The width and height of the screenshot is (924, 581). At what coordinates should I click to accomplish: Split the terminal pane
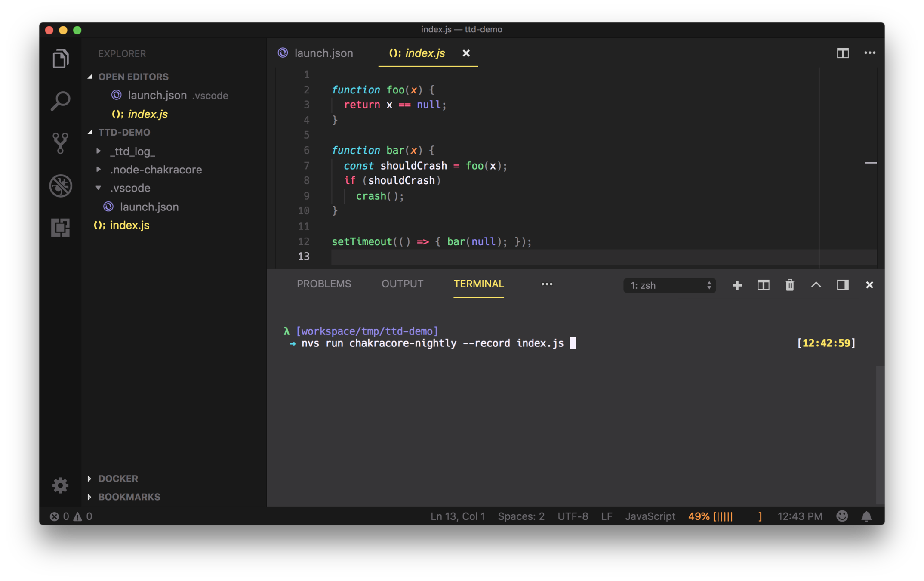(763, 285)
